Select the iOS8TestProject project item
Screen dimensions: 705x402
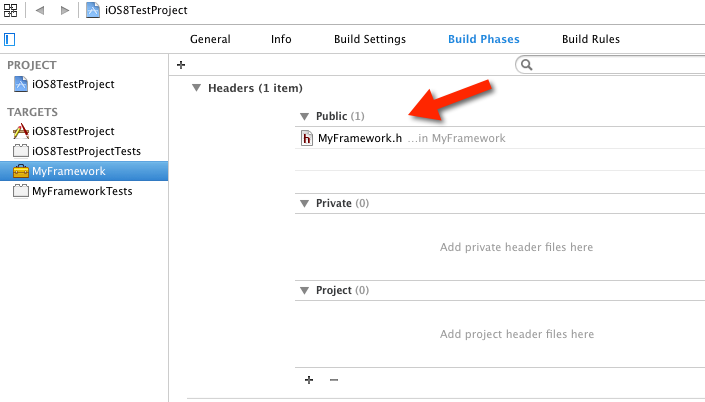(73, 85)
